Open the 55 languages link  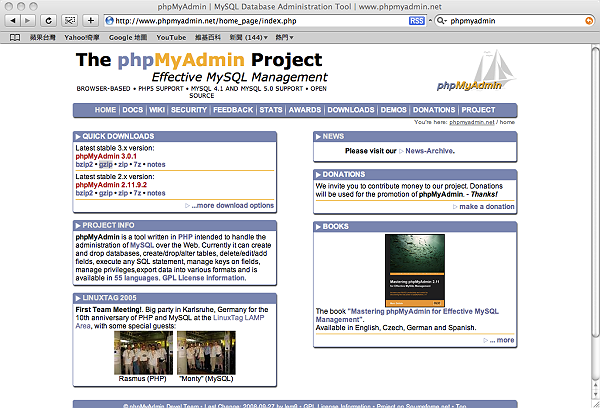136,278
